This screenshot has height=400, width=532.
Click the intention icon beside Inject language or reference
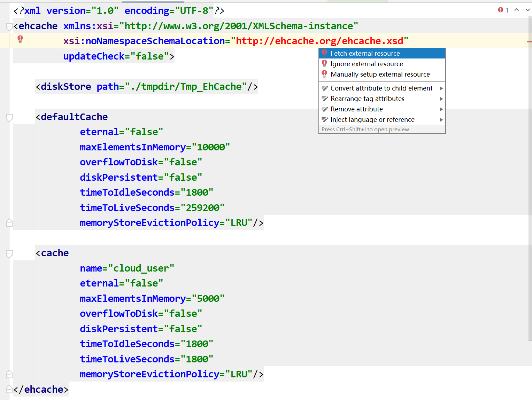coord(325,119)
